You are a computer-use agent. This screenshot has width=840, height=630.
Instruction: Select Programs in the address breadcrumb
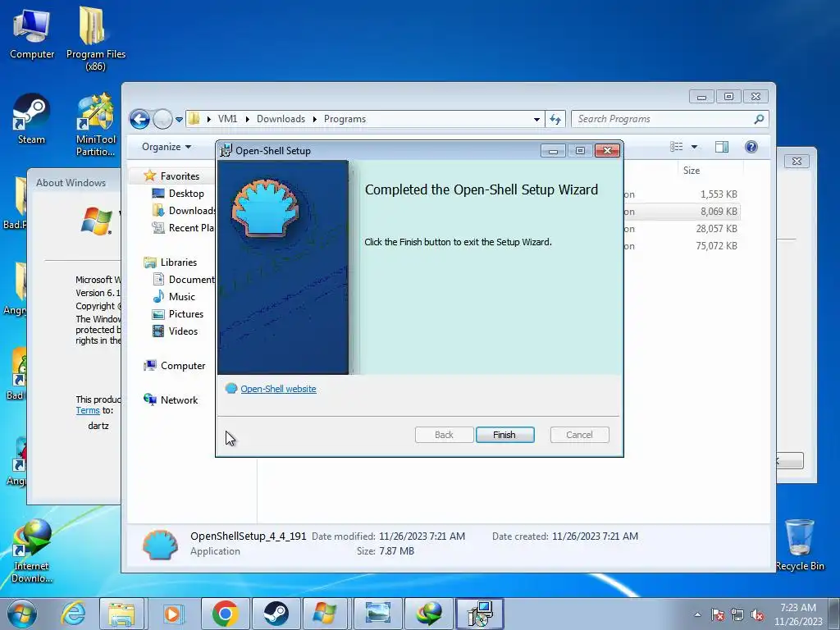pyautogui.click(x=345, y=119)
